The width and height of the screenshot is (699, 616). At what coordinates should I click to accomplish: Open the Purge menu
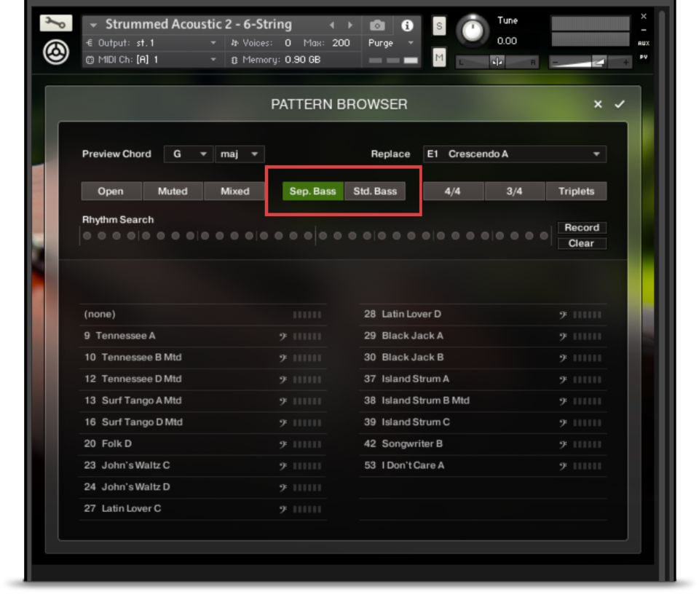(390, 43)
